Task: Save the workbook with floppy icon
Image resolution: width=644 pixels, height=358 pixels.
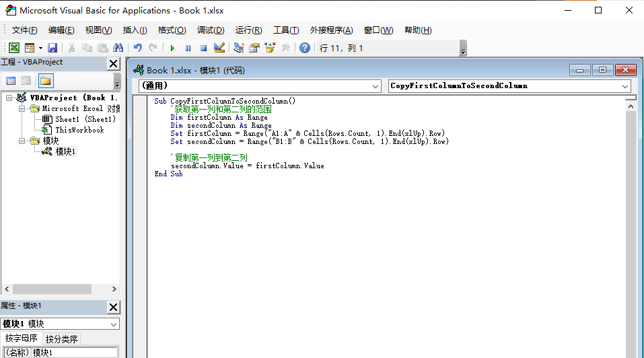Action: [x=52, y=48]
